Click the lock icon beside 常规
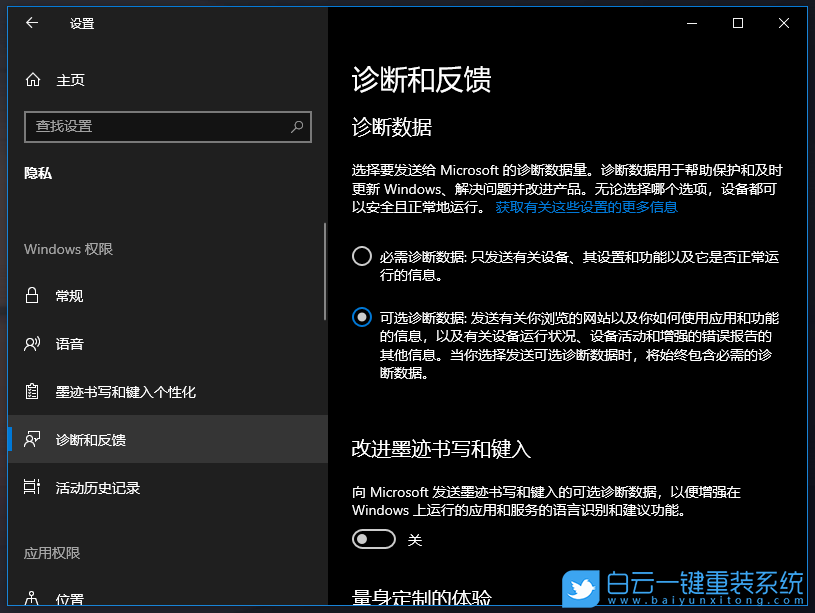Viewport: 815px width, 613px height. (34, 295)
